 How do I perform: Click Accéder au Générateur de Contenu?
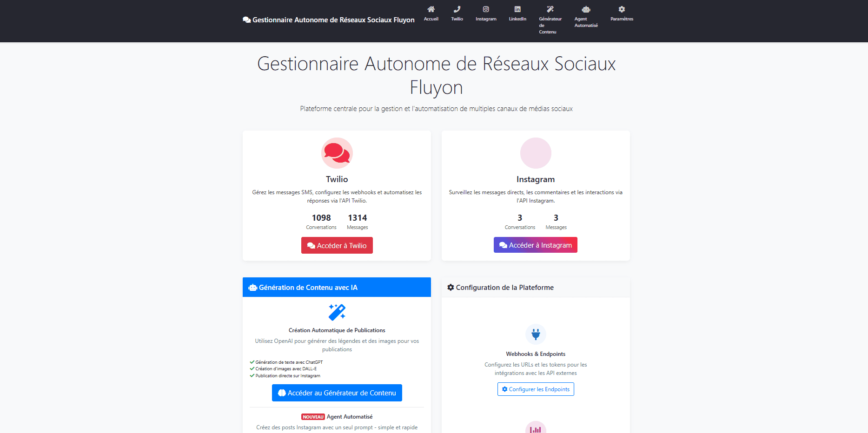[337, 393]
